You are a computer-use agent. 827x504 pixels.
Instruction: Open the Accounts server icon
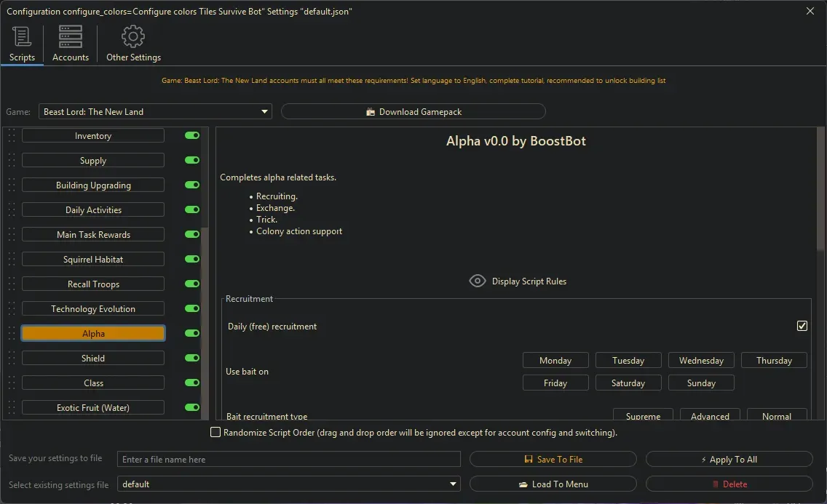pyautogui.click(x=71, y=36)
